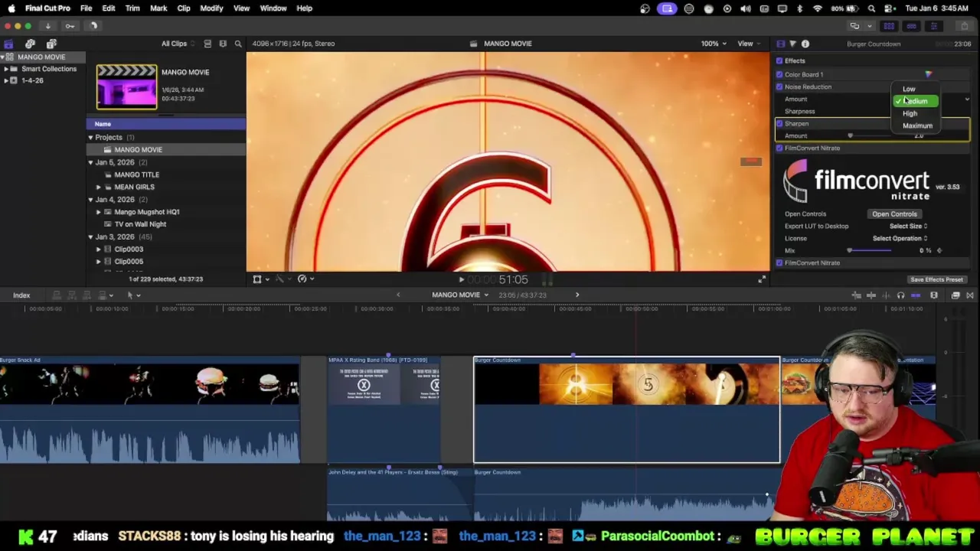980x551 pixels.
Task: Expand the MEAN GIRLS clip row
Action: pyautogui.click(x=98, y=187)
